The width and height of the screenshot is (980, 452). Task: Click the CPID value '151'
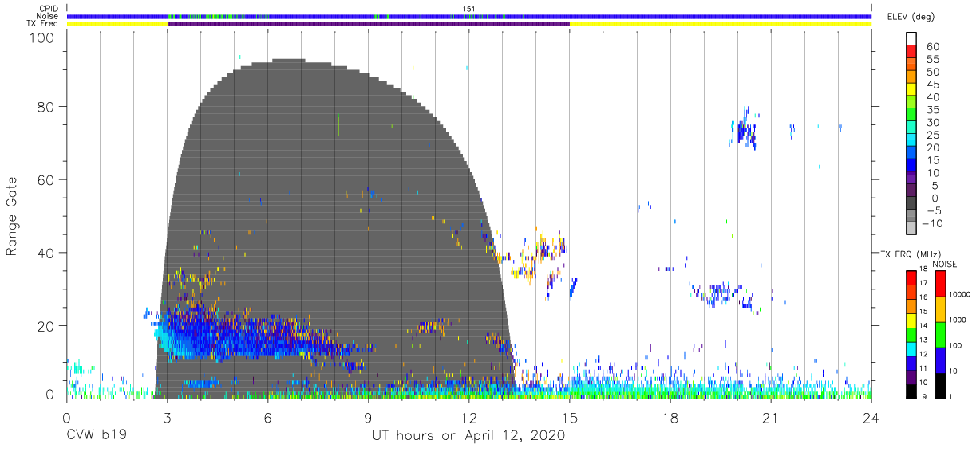click(469, 9)
